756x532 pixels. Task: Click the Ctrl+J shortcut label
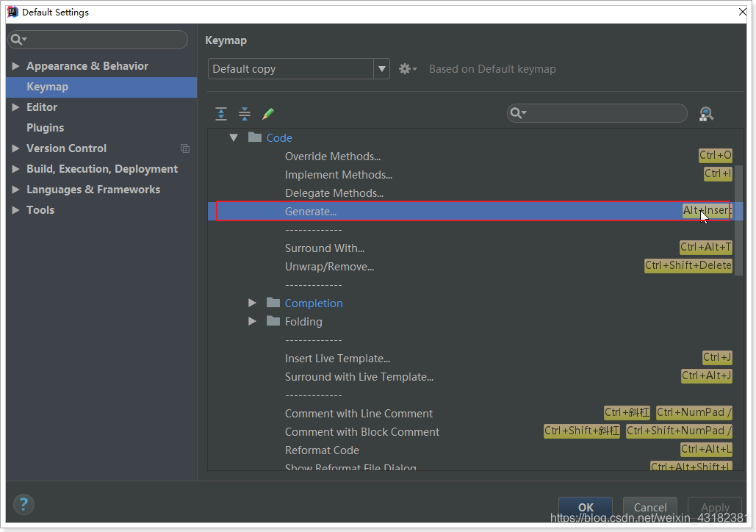click(x=717, y=357)
